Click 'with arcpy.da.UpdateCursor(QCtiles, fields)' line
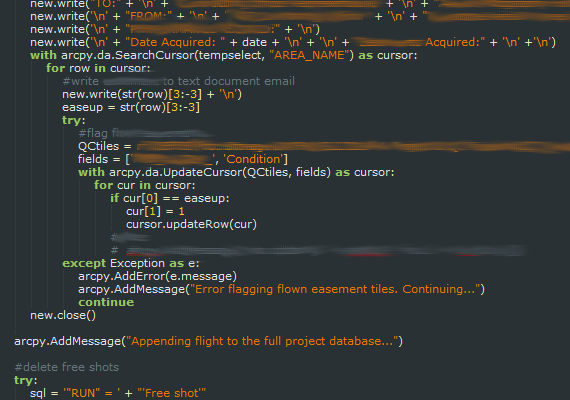 click(x=236, y=172)
